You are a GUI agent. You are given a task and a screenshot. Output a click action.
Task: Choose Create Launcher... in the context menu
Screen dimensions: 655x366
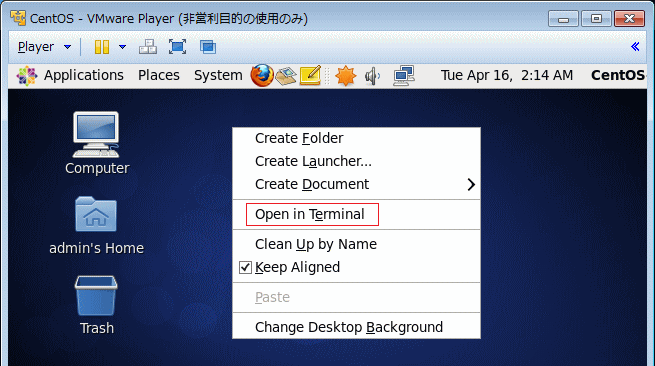click(356, 161)
